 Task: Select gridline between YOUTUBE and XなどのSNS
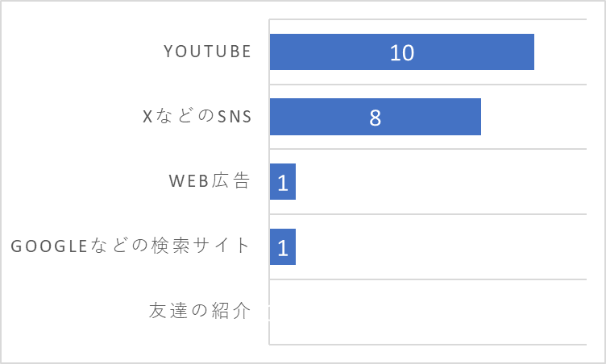pyautogui.click(x=428, y=84)
